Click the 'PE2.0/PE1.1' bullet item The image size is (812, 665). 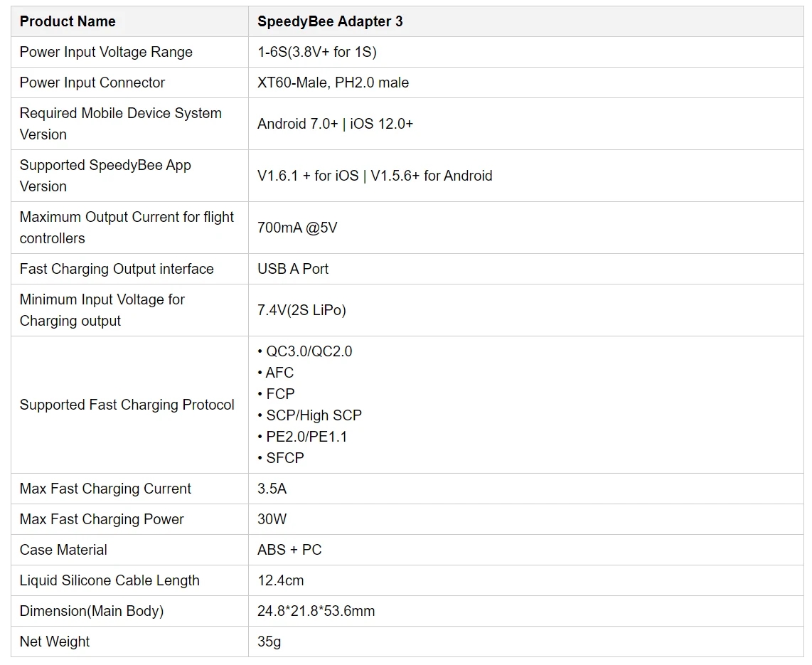point(306,437)
